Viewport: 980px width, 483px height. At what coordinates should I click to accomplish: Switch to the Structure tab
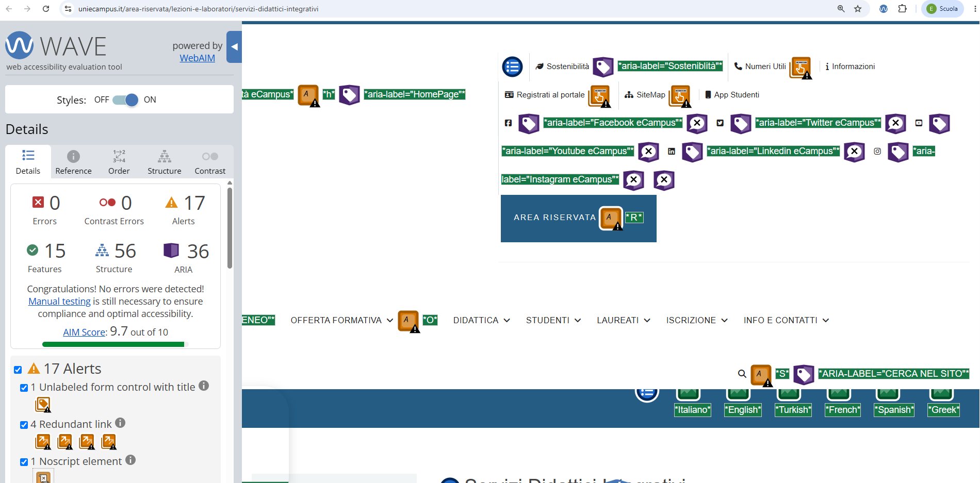[165, 162]
